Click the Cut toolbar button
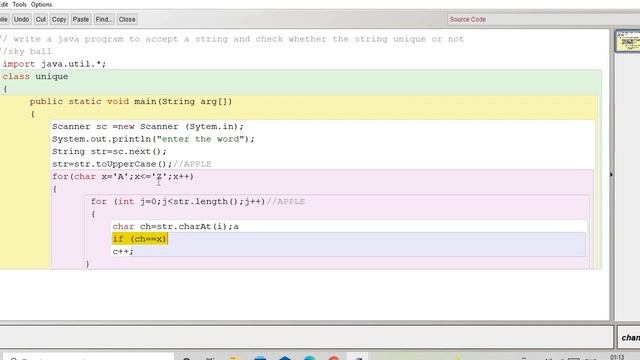 pyautogui.click(x=41, y=19)
